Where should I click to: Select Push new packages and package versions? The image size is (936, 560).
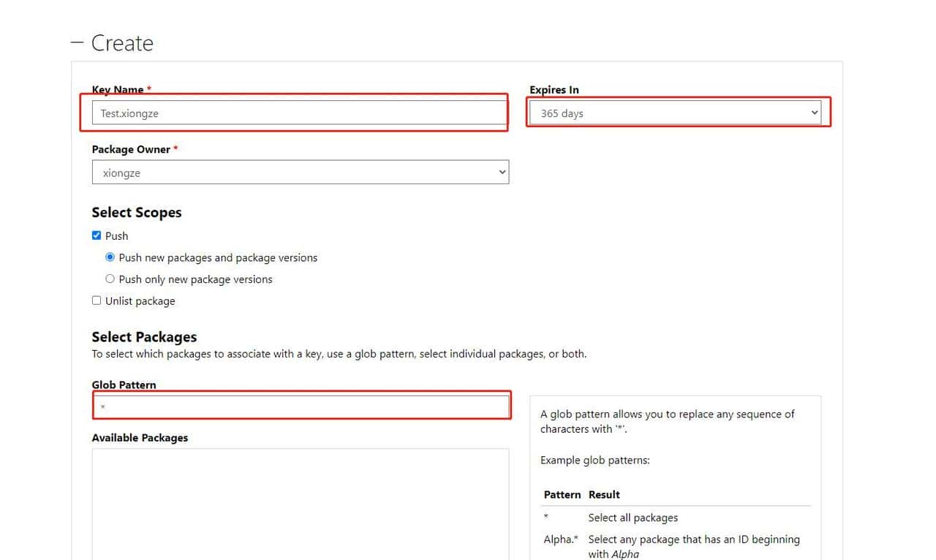click(110, 257)
